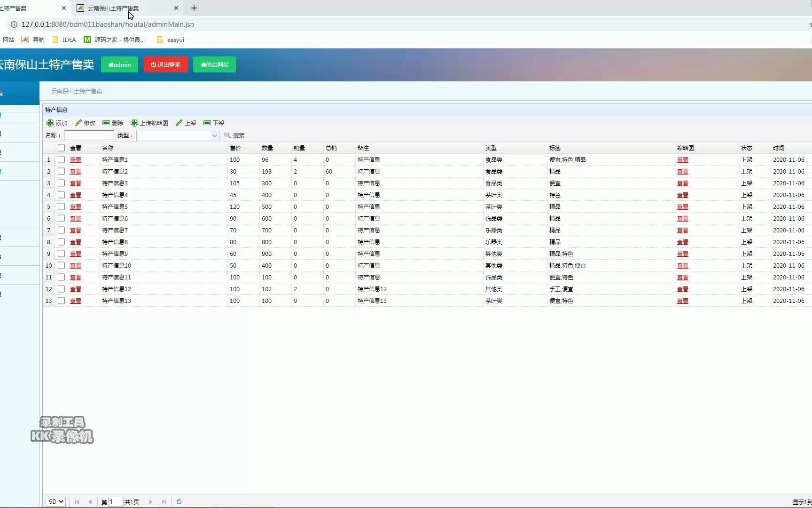Click the 上架 (put on shelf) pencil icon
Screen dimensions: 812x508
179,123
